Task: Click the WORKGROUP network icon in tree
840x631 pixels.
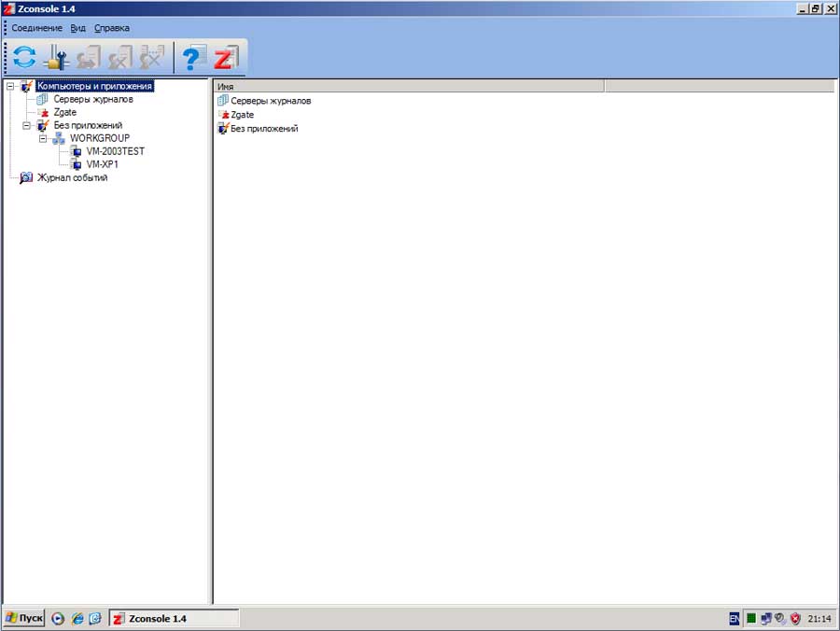Action: (59, 138)
